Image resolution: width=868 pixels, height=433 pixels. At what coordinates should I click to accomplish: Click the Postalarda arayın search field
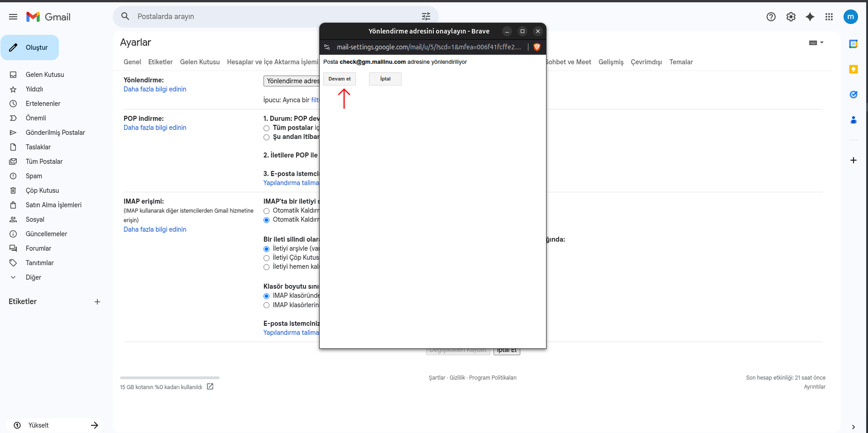(x=276, y=16)
